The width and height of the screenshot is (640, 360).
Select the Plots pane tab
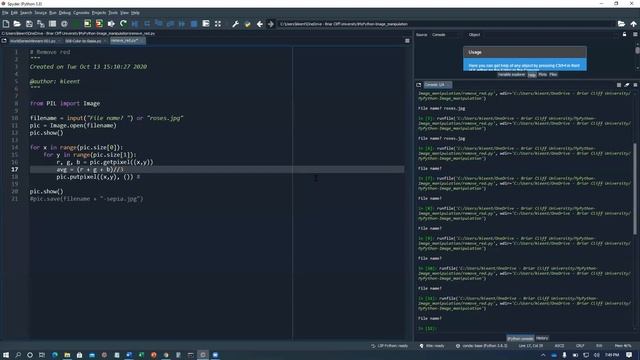[542, 75]
